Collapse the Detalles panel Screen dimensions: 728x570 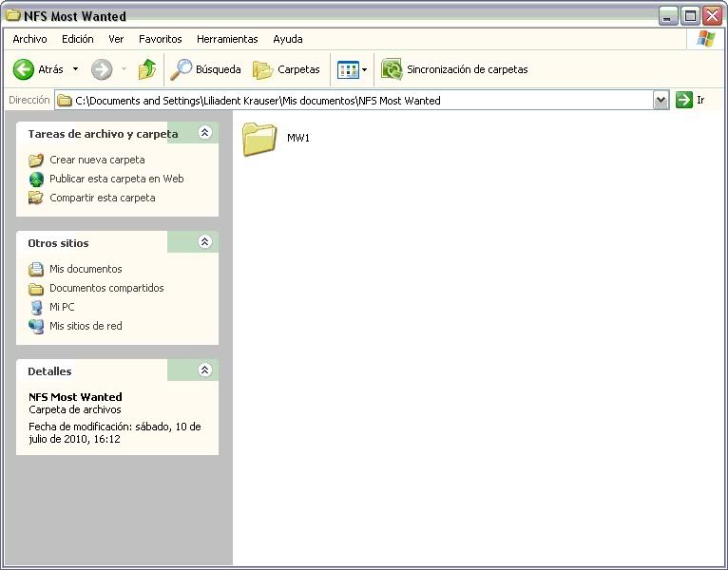[x=204, y=370]
